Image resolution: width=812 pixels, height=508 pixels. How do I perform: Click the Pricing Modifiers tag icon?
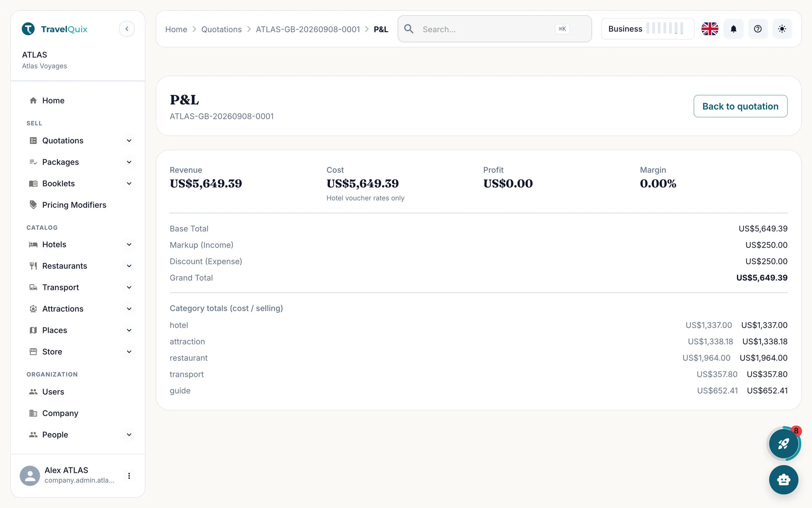33,205
